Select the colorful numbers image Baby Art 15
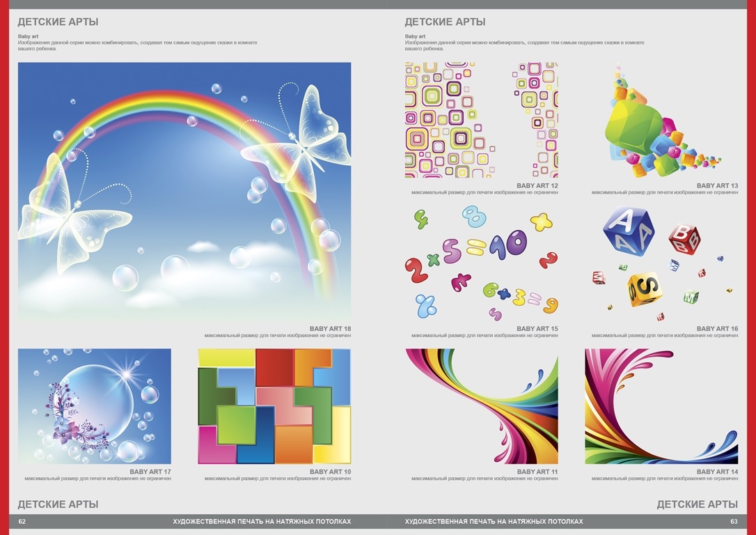This screenshot has height=535, width=756. click(481, 263)
